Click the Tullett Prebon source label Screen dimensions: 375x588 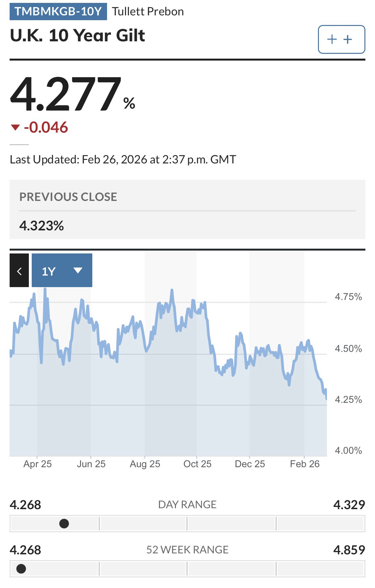tap(148, 12)
